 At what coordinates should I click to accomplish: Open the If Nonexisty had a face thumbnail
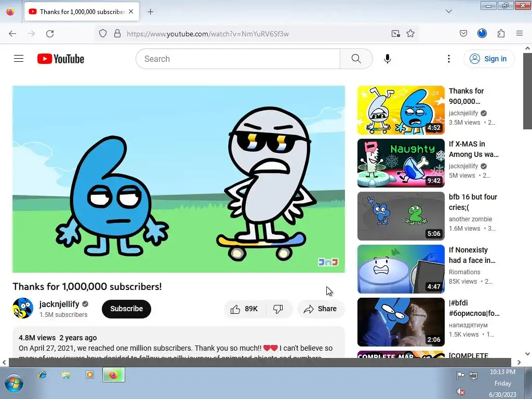coord(401,269)
